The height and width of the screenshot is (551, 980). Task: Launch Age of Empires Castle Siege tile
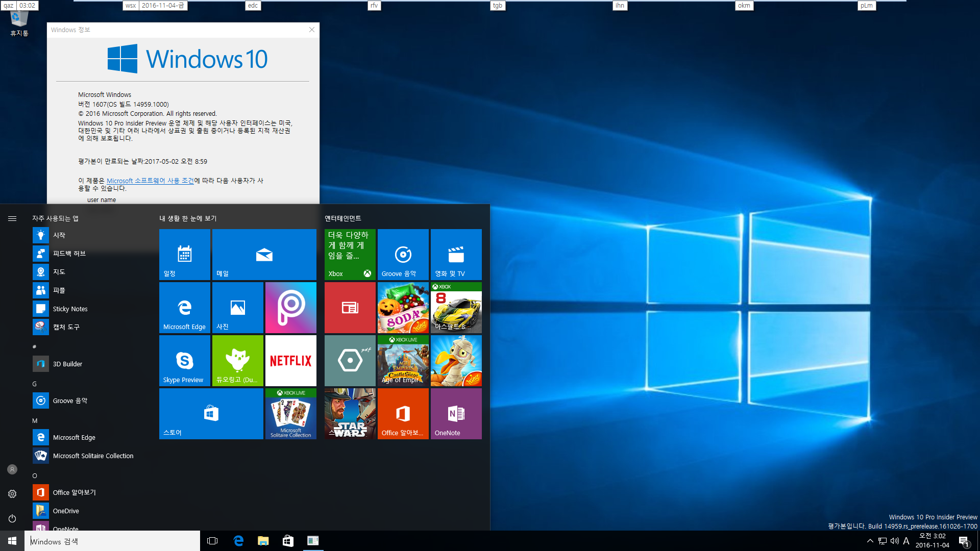coord(403,361)
